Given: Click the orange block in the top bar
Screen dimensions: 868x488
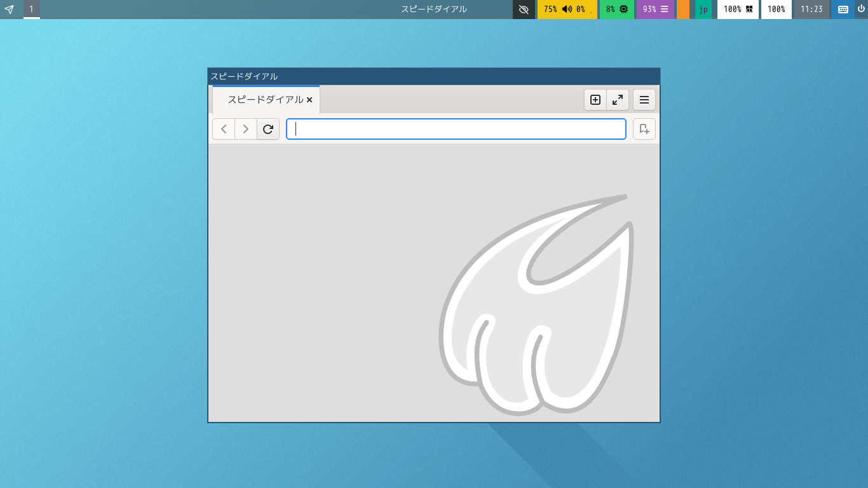Looking at the screenshot, I should click(683, 10).
